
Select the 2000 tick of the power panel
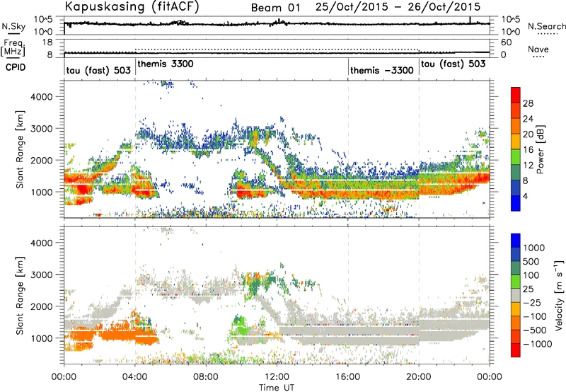(x=41, y=160)
